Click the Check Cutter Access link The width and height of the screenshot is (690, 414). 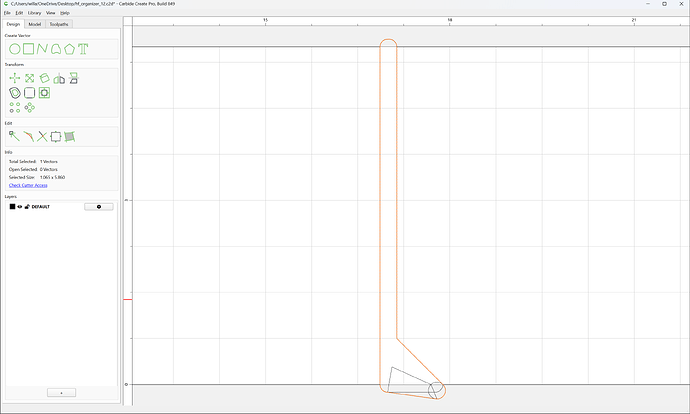[x=28, y=185]
